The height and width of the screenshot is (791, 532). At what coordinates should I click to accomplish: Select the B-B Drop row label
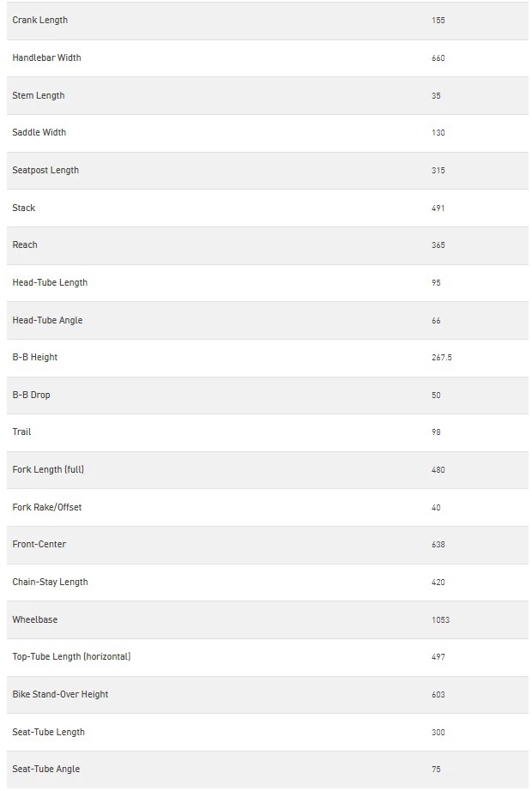point(31,395)
